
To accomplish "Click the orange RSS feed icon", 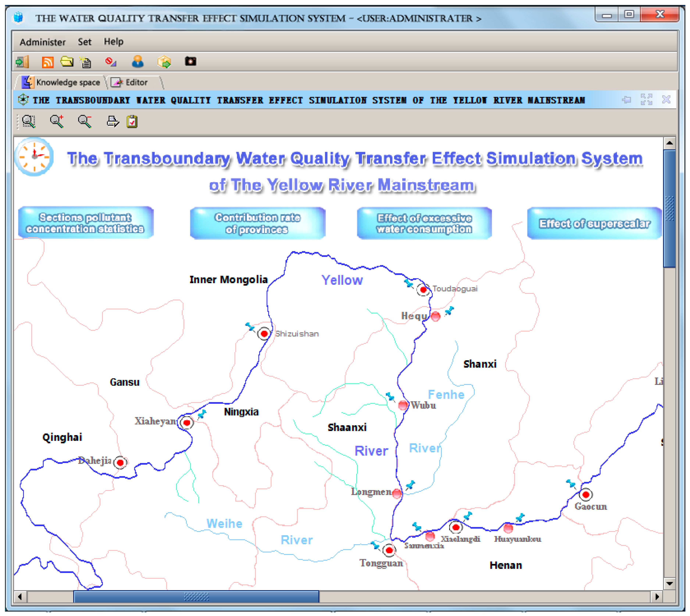I will point(47,62).
